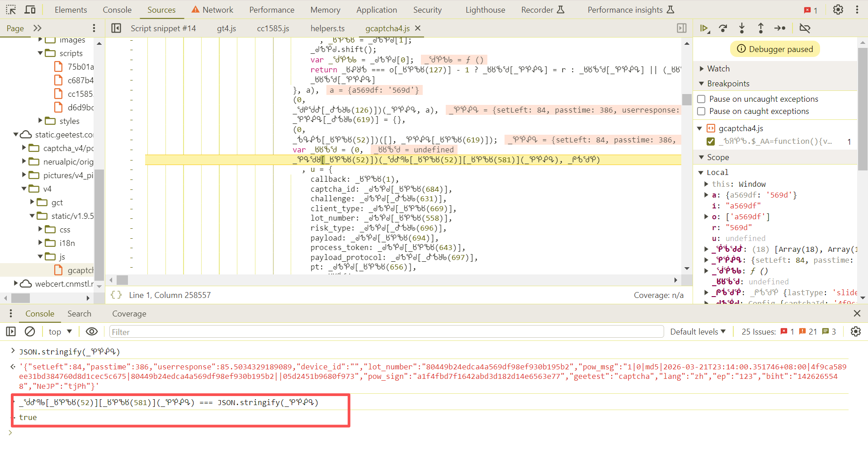868x472 pixels.
Task: Open the helpers.ts file tab
Action: coord(327,28)
